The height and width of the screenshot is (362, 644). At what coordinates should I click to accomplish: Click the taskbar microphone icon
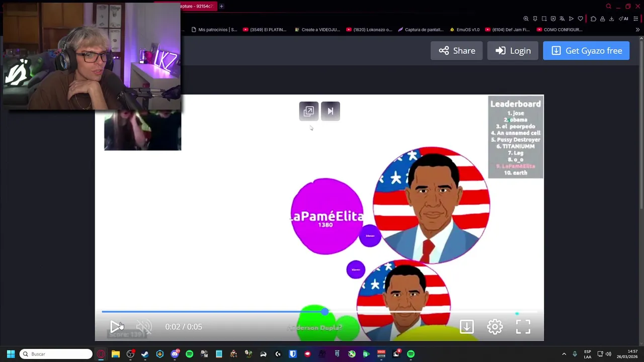575,354
